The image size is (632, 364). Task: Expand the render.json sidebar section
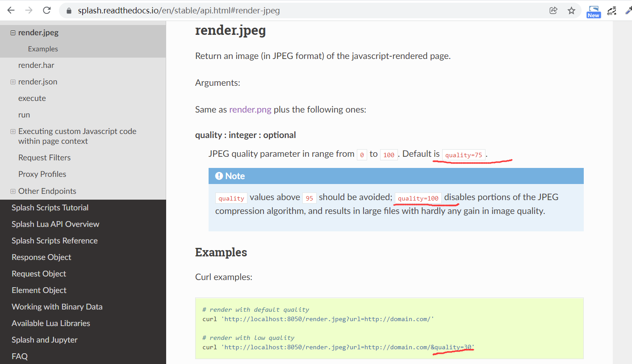pyautogui.click(x=13, y=82)
